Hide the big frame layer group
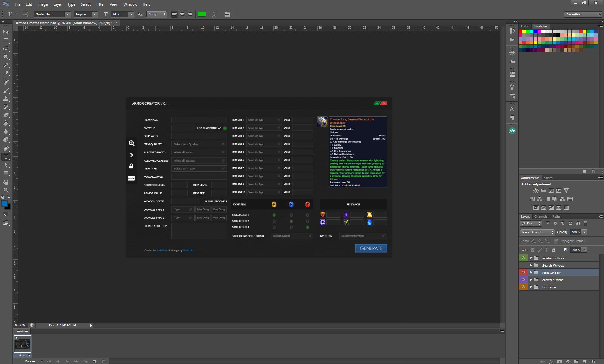Screen dimensions: 604x364 [523, 287]
